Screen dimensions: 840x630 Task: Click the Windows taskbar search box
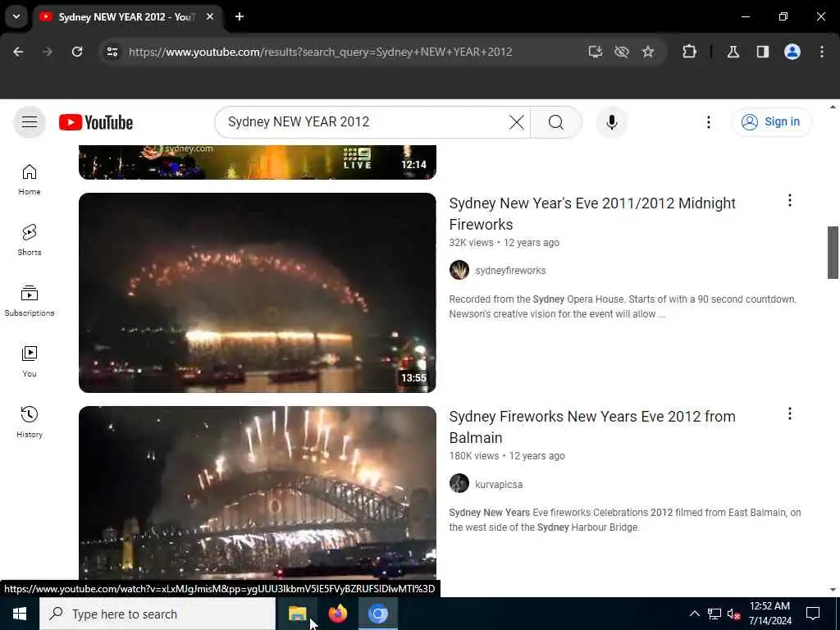157,614
